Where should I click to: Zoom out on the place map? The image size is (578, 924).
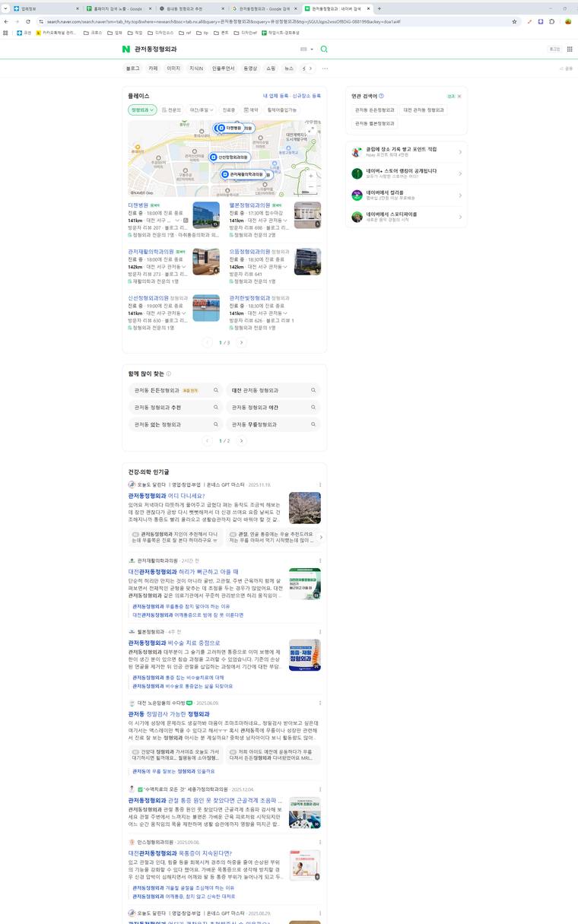(x=310, y=186)
